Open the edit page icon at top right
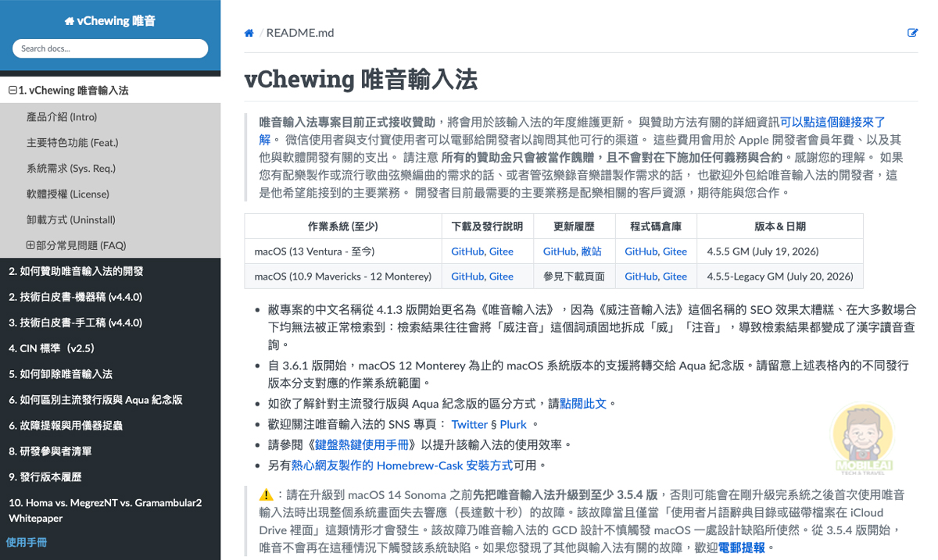The height and width of the screenshot is (560, 938). (x=913, y=33)
